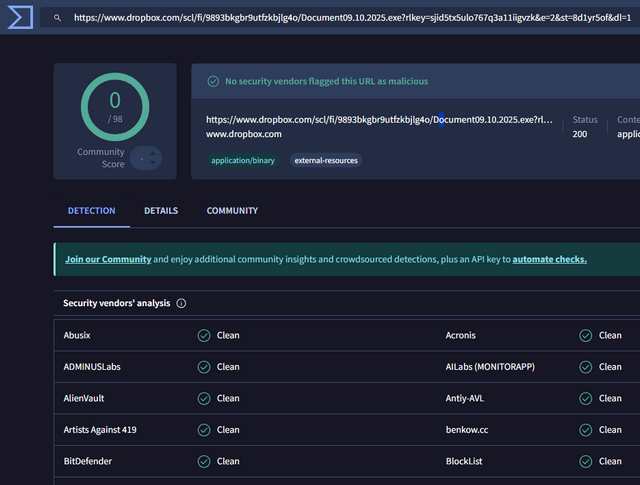Click the benkow.cc vendor name
Image resolution: width=640 pixels, height=485 pixels.
pos(467,429)
